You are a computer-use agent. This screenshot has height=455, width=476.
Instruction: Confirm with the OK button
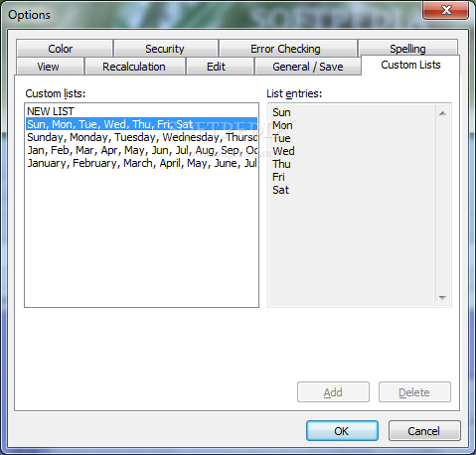pyautogui.click(x=342, y=431)
